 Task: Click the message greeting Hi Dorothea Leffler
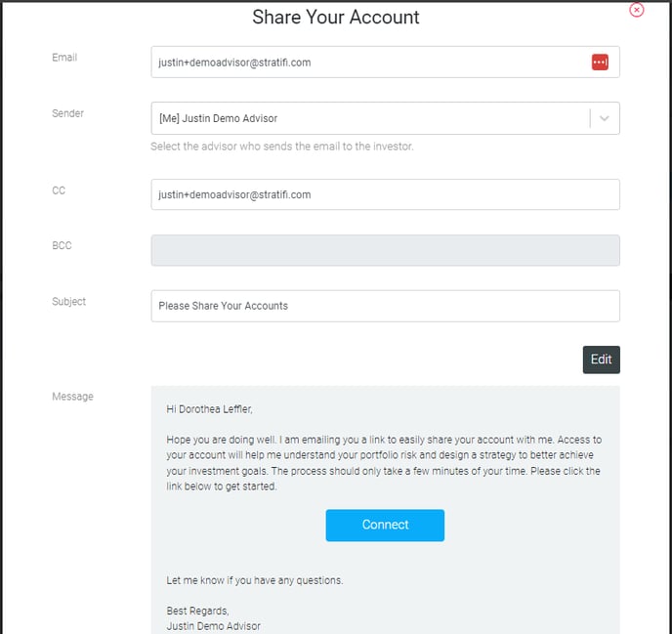(x=209, y=409)
